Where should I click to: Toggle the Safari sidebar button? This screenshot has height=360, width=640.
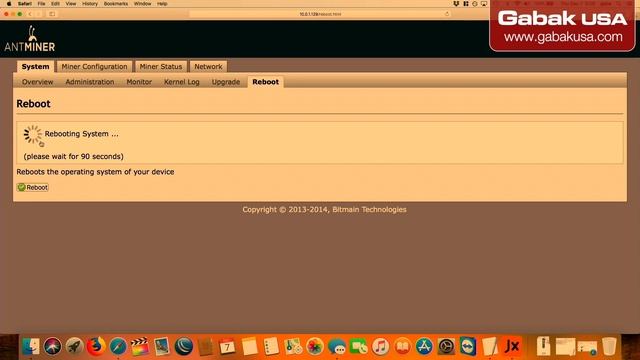pyautogui.click(x=52, y=14)
